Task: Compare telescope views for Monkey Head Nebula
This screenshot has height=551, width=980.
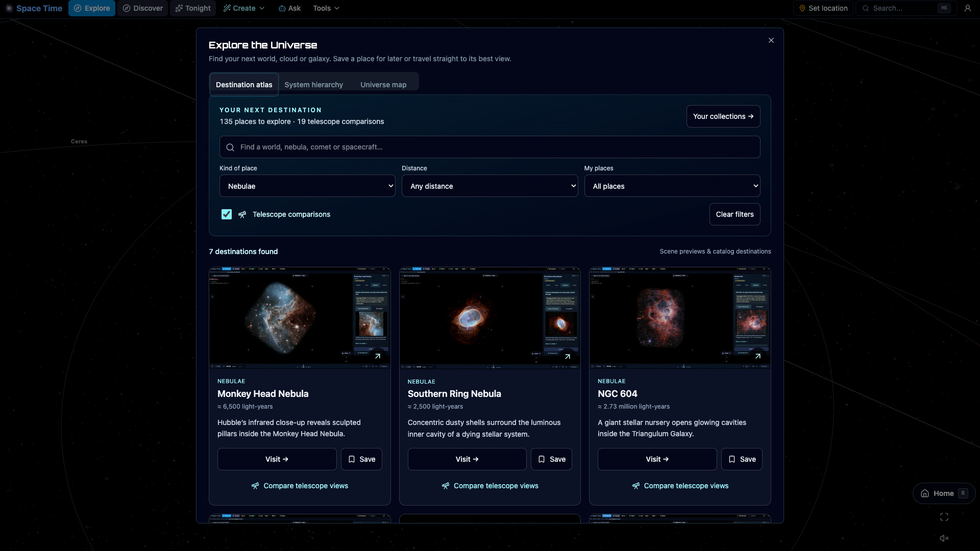Action: pos(300,486)
